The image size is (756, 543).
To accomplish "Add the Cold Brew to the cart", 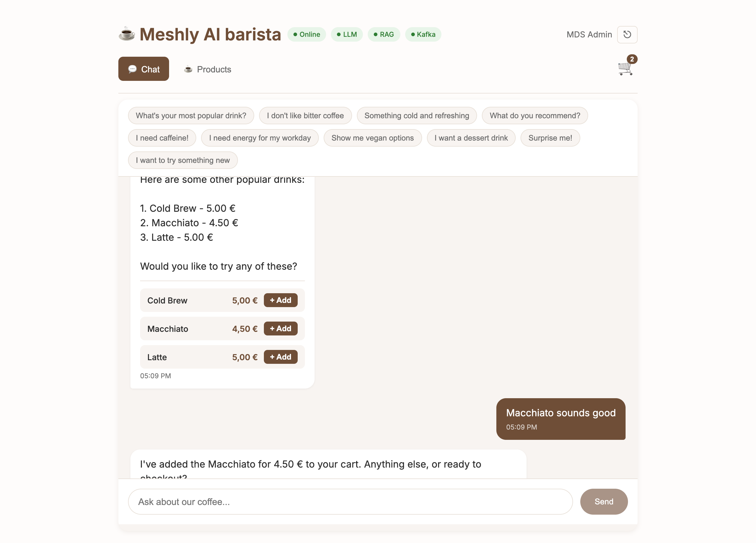I will point(280,300).
